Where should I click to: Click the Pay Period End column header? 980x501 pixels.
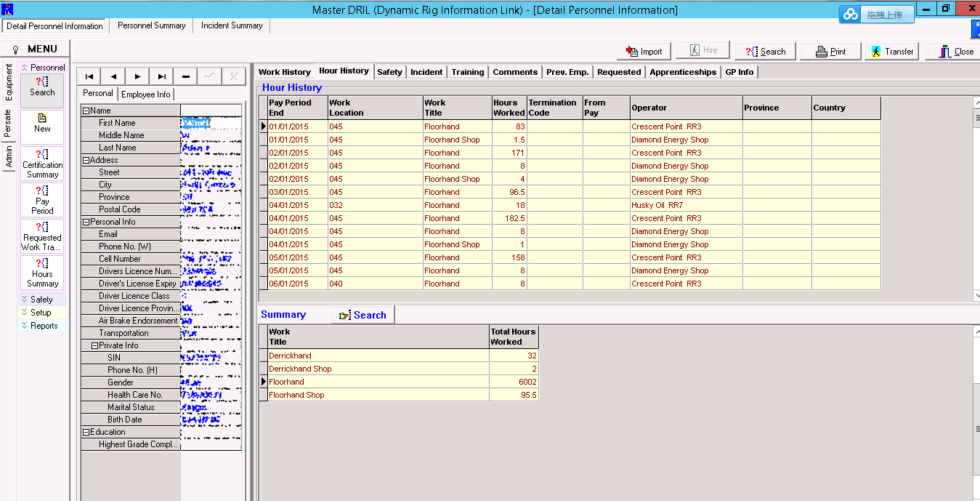[x=297, y=108]
